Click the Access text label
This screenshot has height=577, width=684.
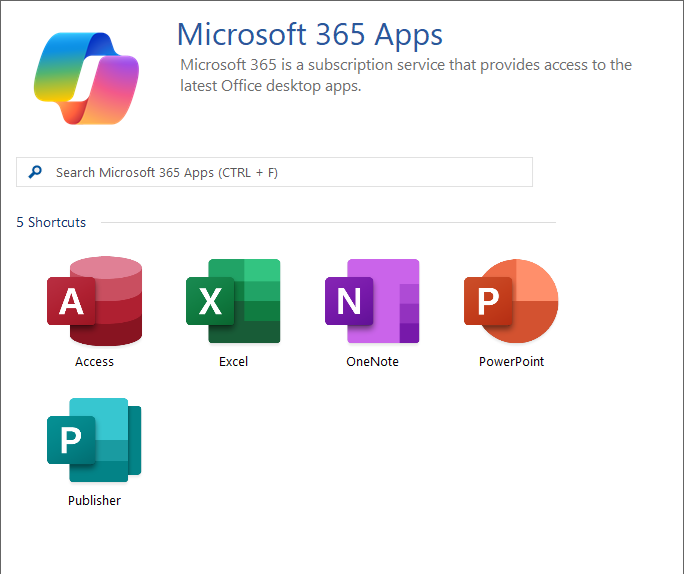coord(94,362)
